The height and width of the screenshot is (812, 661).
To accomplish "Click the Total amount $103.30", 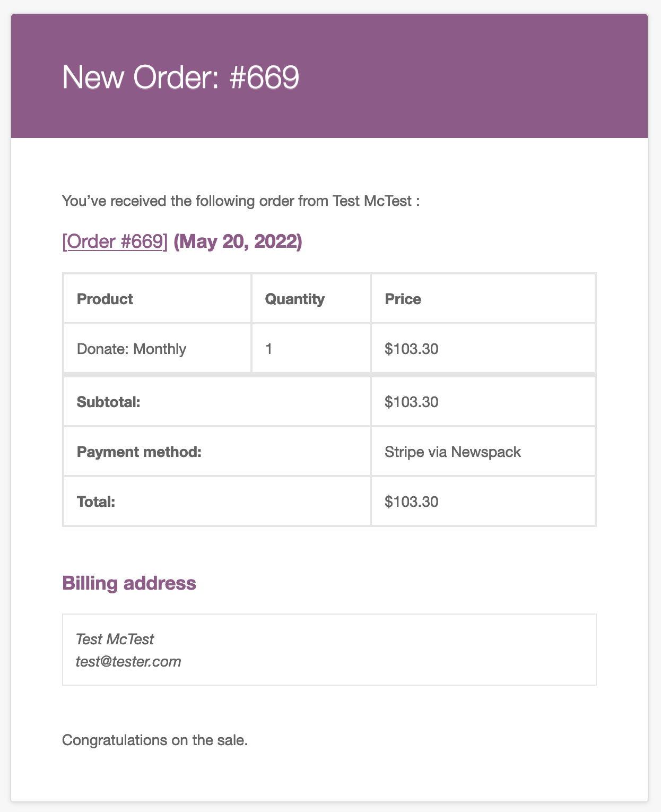I will tap(411, 502).
